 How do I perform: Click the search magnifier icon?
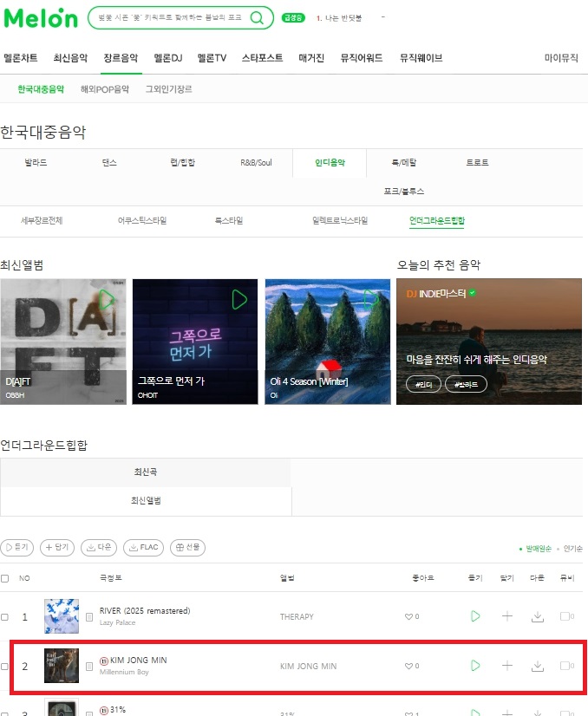point(257,18)
